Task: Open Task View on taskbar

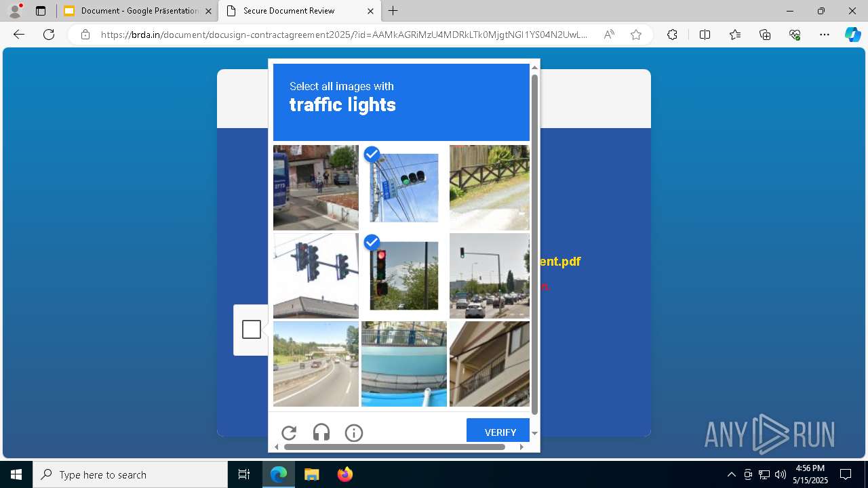Action: 244,474
